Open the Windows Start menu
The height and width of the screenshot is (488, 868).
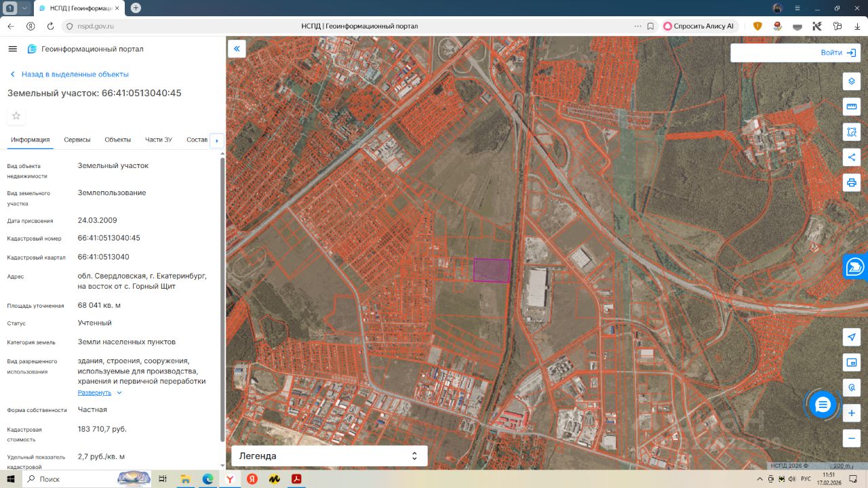point(11,479)
